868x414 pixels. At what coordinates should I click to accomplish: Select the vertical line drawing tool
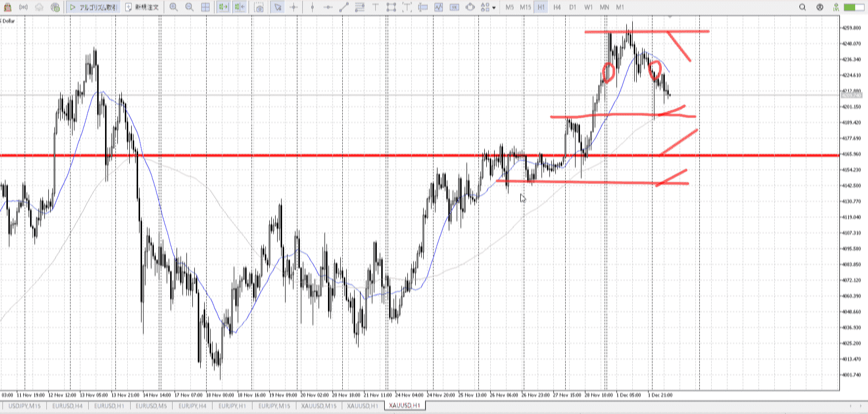(312, 7)
